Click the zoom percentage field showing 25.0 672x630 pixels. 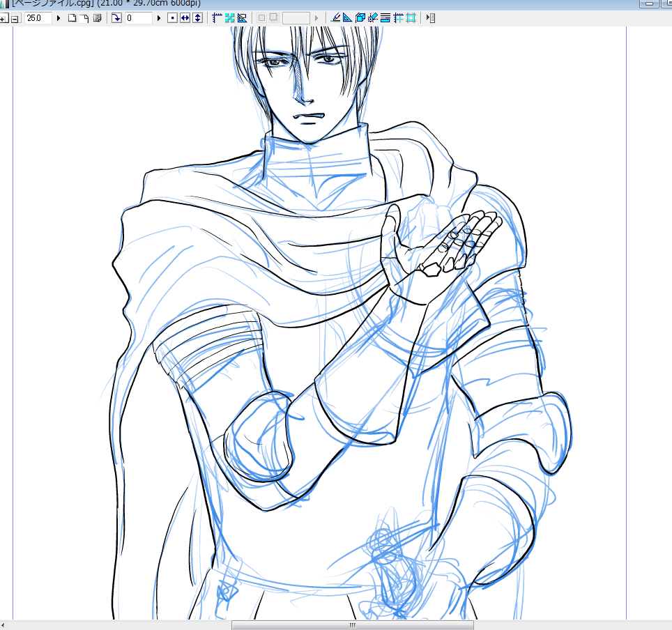pyautogui.click(x=38, y=18)
